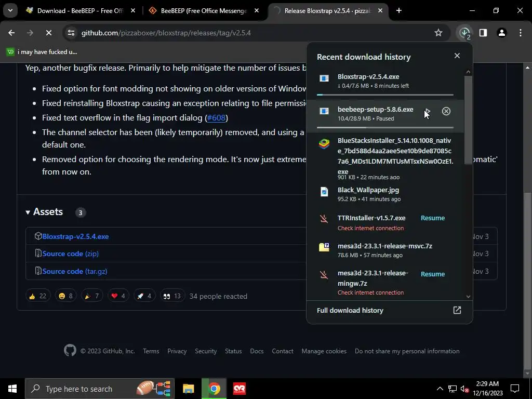
Task: Go back to the previous page
Action: tap(11, 33)
